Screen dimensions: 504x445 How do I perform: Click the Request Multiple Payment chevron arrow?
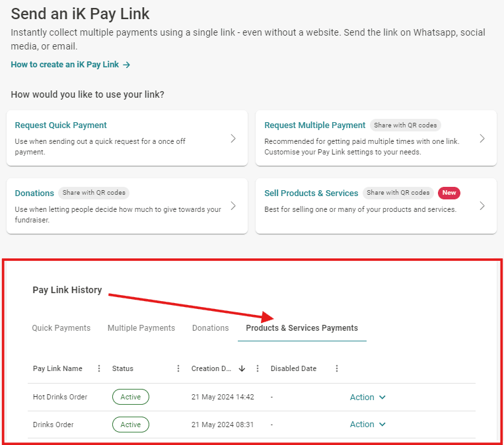click(x=482, y=138)
